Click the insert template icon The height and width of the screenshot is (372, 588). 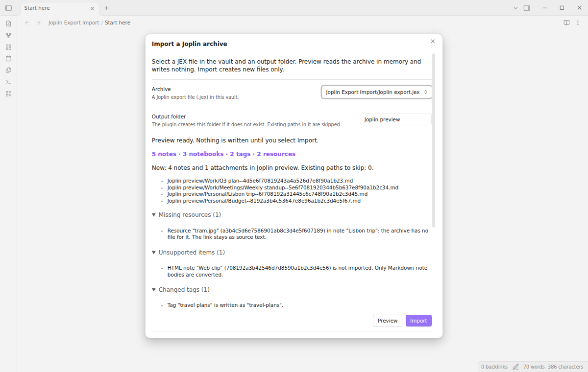tap(8, 70)
